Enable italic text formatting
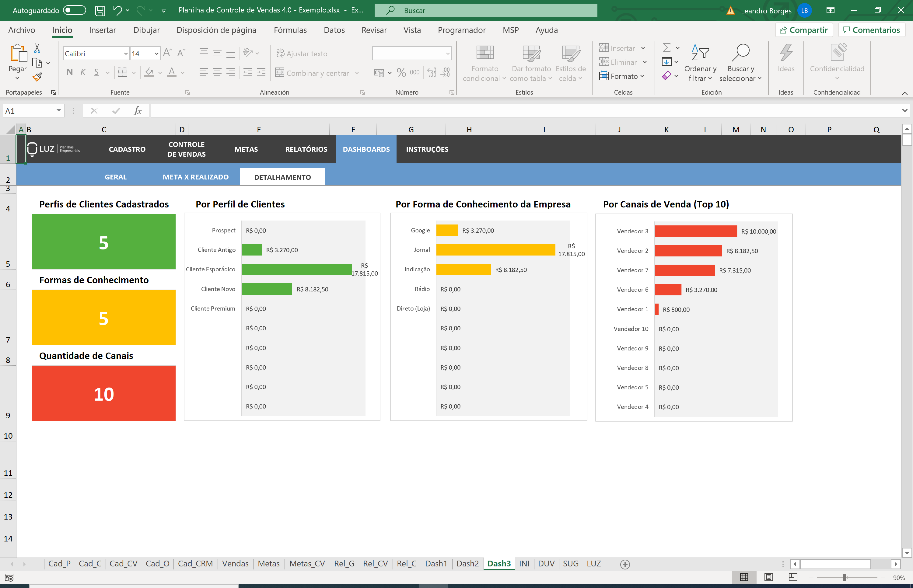This screenshot has width=913, height=588. [82, 72]
